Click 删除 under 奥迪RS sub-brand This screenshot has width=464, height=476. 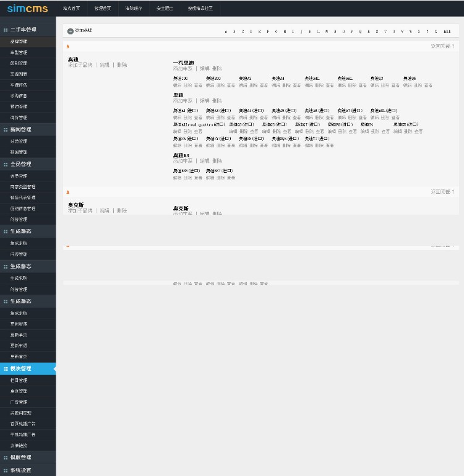tap(217, 161)
